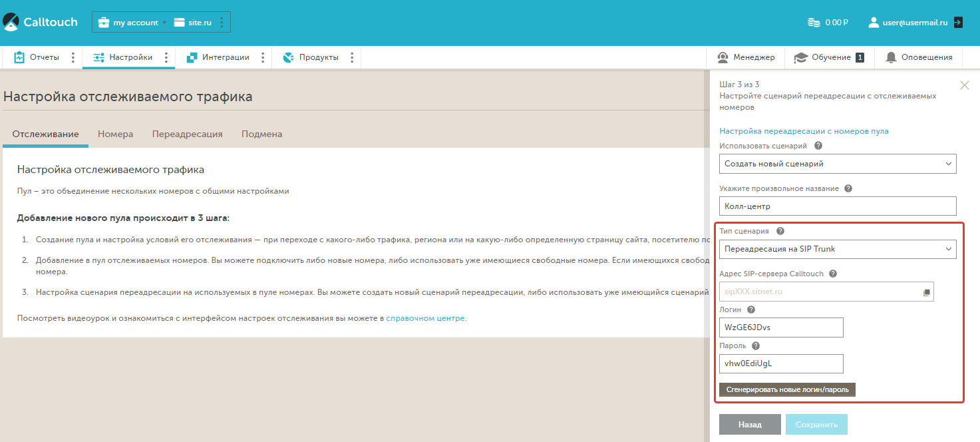Switch to the Переадресация tab

(x=187, y=134)
